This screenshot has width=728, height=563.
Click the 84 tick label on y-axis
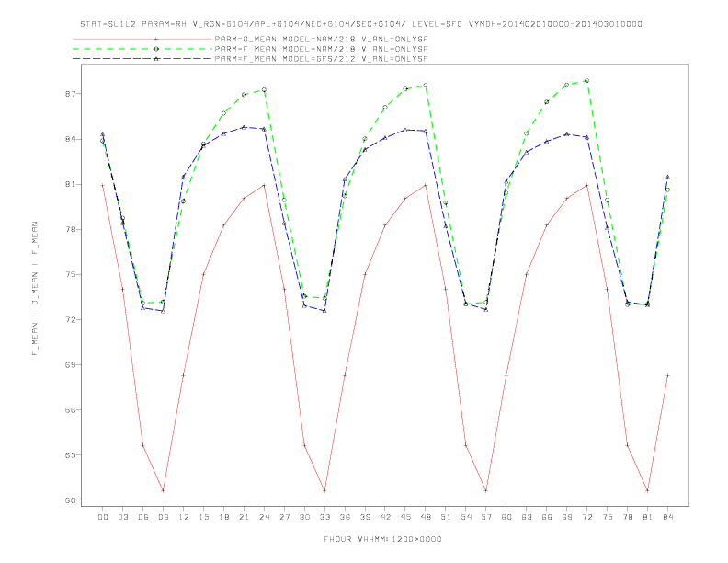pos(70,139)
